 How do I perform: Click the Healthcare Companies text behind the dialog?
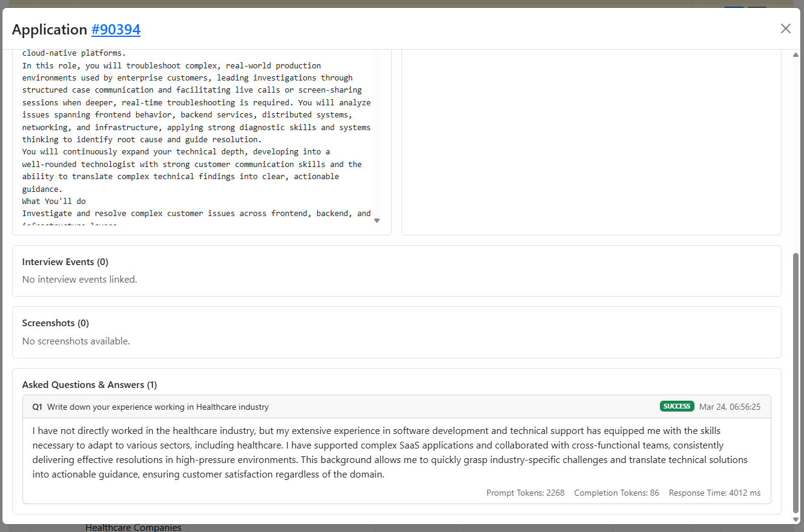pyautogui.click(x=133, y=528)
